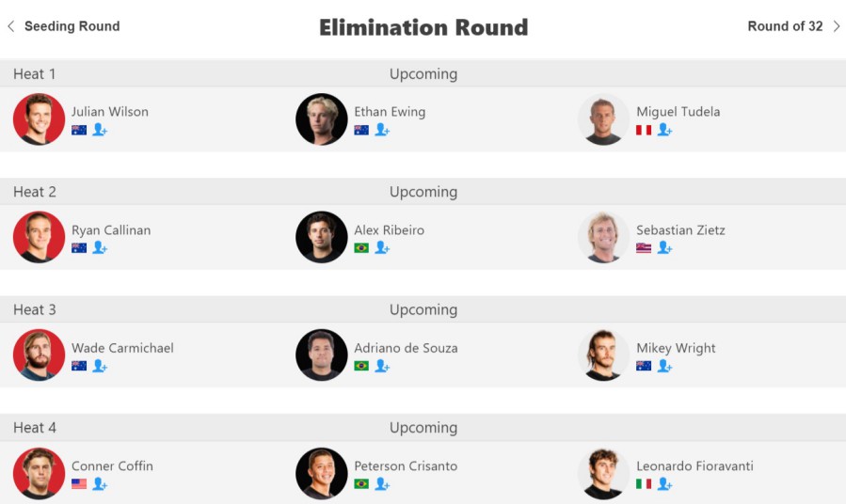Follow Julian Wilson with the add-person icon
846x504 pixels.
pos(100,130)
